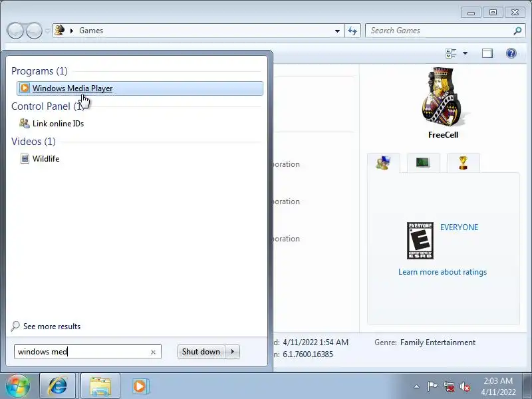Clear the Start menu search text
The height and width of the screenshot is (399, 532).
(x=153, y=352)
